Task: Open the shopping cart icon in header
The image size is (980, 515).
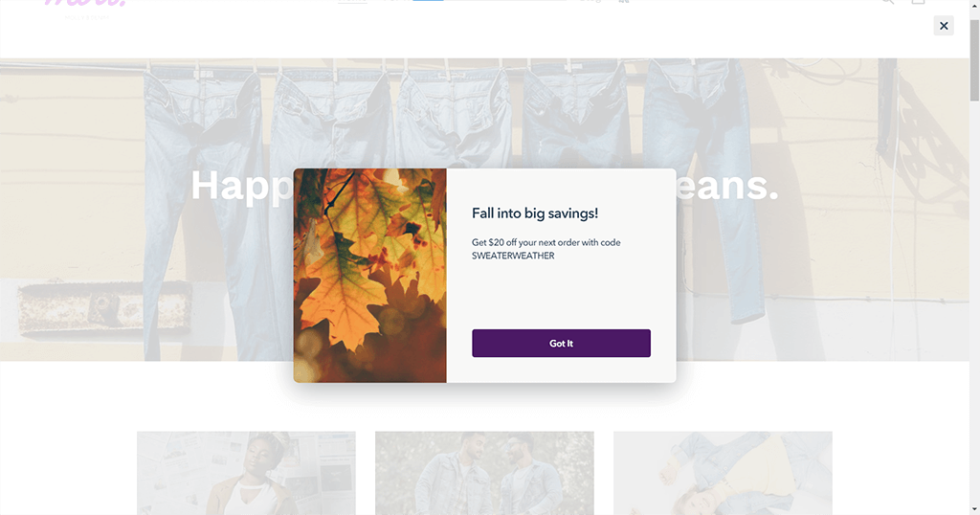Action: 918,2
